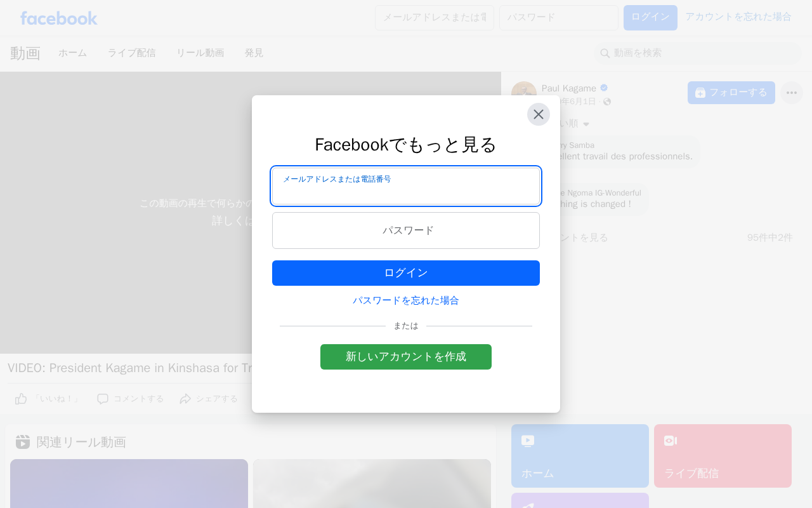Open the パスワードを忘れた場合 link
Viewport: 812px width, 508px height.
point(406,300)
